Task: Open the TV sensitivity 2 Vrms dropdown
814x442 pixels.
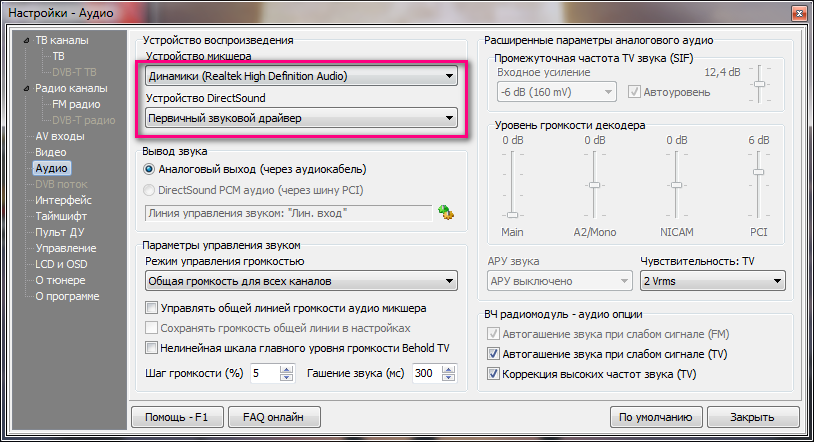Action: 712,282
